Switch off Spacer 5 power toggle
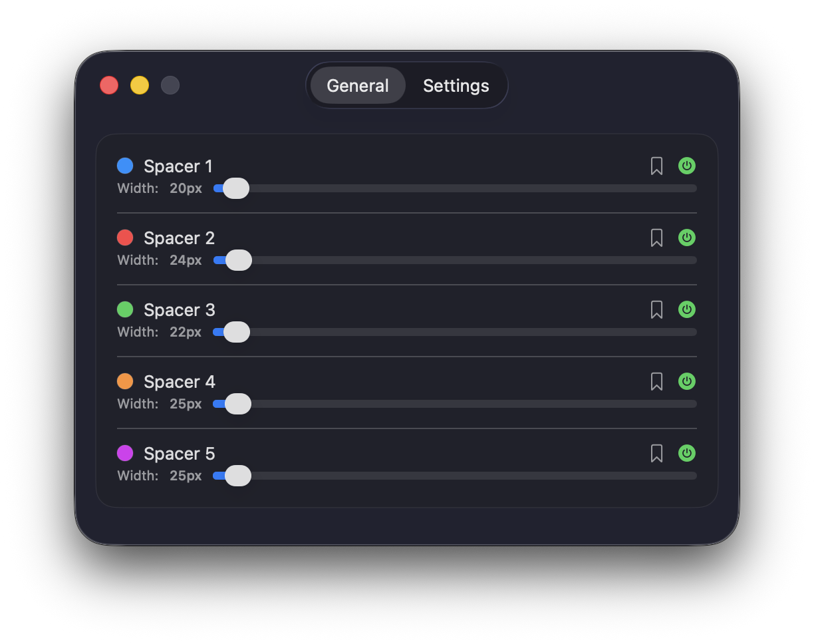The height and width of the screenshot is (644, 814). 686,453
